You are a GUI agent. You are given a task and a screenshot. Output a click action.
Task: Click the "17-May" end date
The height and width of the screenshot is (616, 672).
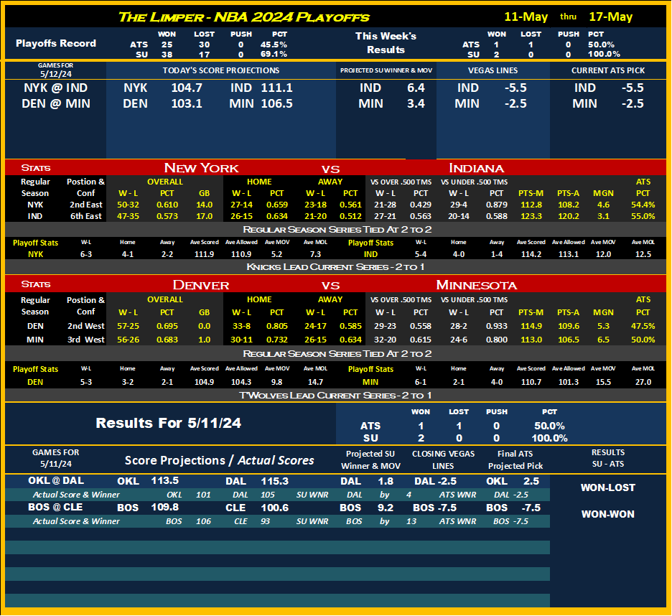610,17
